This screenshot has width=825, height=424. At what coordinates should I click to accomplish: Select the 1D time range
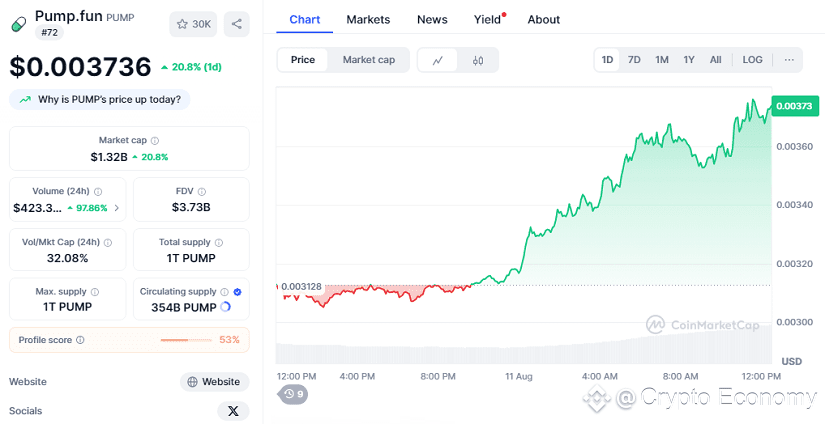pos(607,60)
